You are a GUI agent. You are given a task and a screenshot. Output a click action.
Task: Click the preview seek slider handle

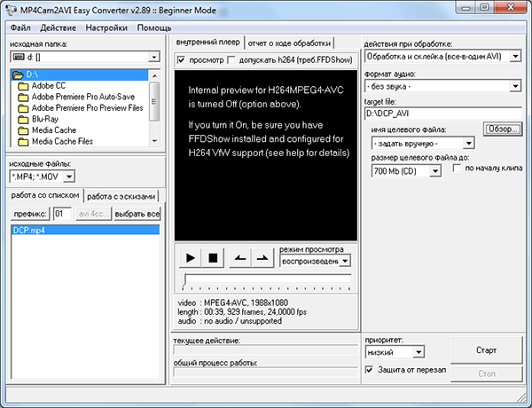pyautogui.click(x=184, y=280)
